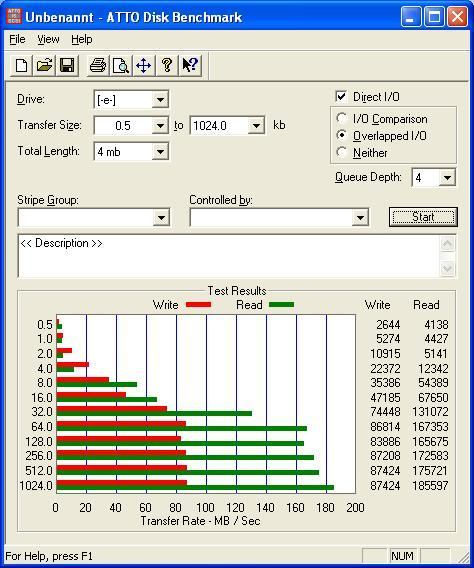Viewport: 474px width, 568px height.
Task: Click the write value 47185
Action: 385,397
